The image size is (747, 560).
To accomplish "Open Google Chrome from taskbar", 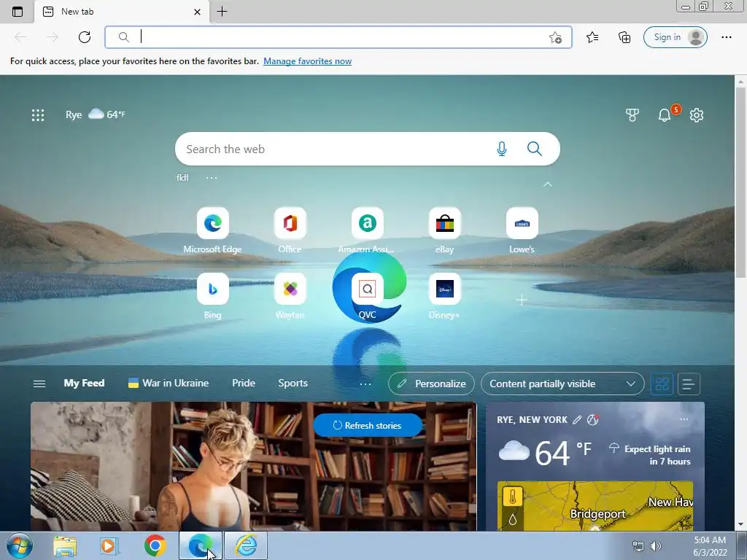I will coord(155,545).
